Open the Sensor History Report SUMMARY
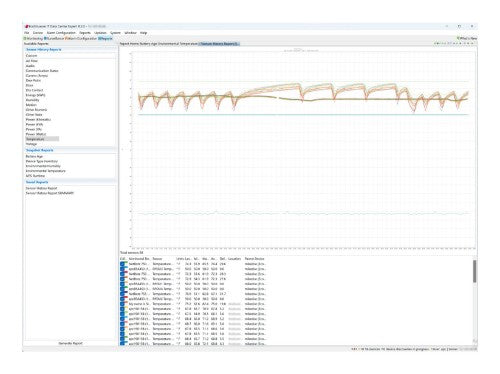The image size is (500, 374). 50,193
